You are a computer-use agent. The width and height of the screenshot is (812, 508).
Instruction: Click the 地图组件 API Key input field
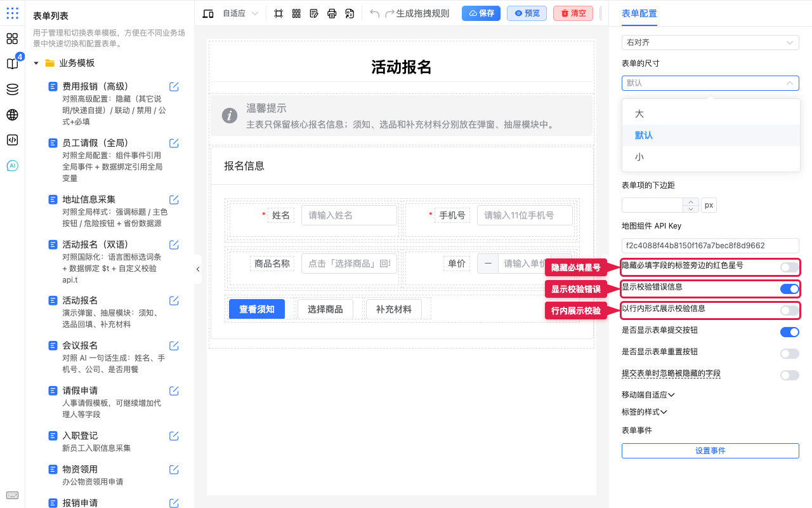click(710, 246)
